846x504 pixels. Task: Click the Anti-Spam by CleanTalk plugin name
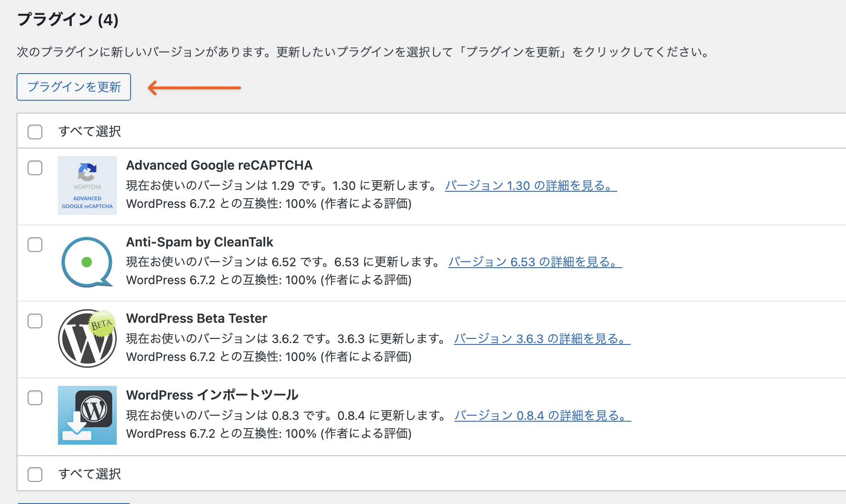(200, 242)
